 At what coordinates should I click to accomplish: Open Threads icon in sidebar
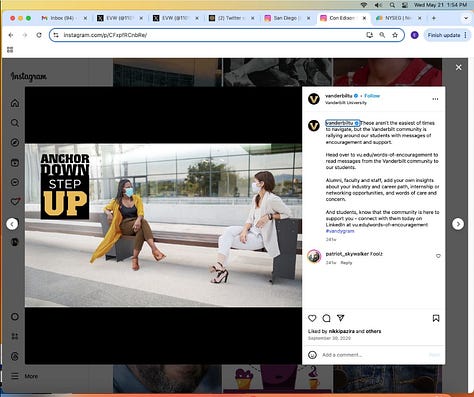tap(15, 357)
